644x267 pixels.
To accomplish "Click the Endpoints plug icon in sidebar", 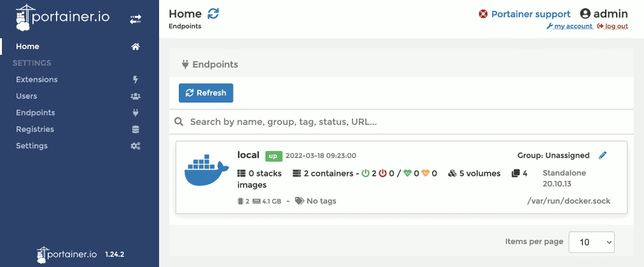I will (136, 112).
